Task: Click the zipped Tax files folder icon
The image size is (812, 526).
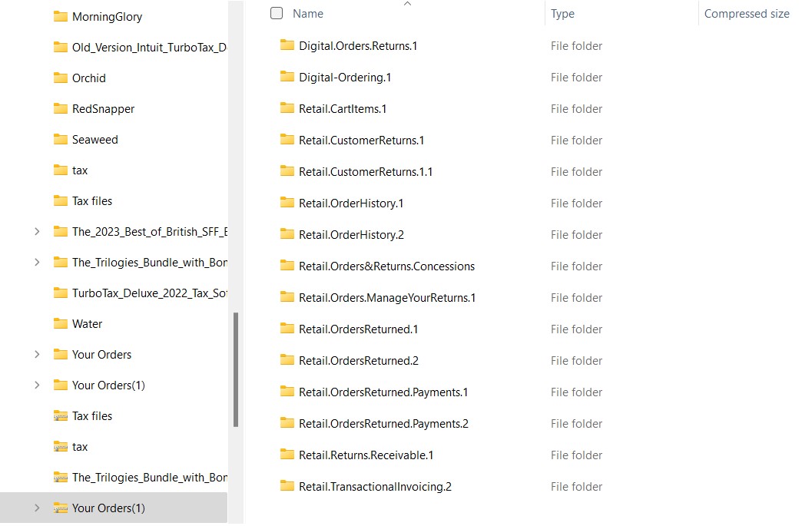Action: [x=61, y=415]
